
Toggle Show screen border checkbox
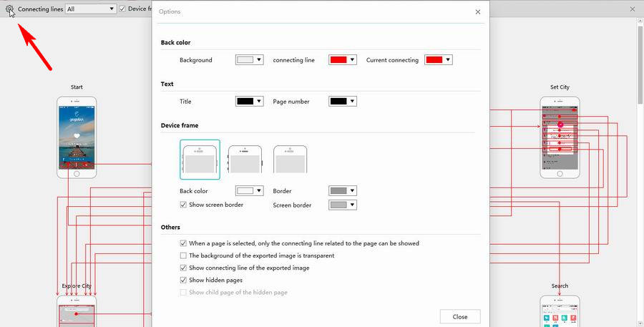click(x=183, y=205)
